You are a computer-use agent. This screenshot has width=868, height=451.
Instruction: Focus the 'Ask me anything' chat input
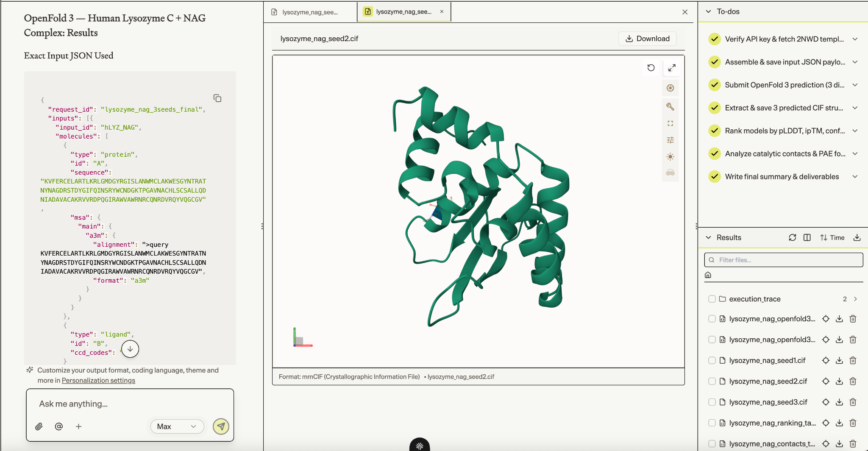coord(130,404)
